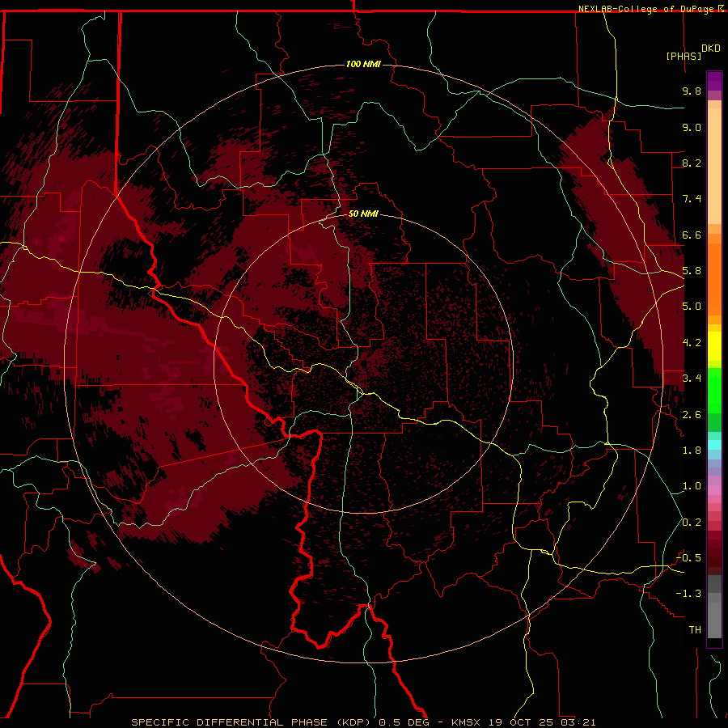The height and width of the screenshot is (728, 728).
Task: Click the 2.6 legend value
Action: pyautogui.click(x=692, y=415)
